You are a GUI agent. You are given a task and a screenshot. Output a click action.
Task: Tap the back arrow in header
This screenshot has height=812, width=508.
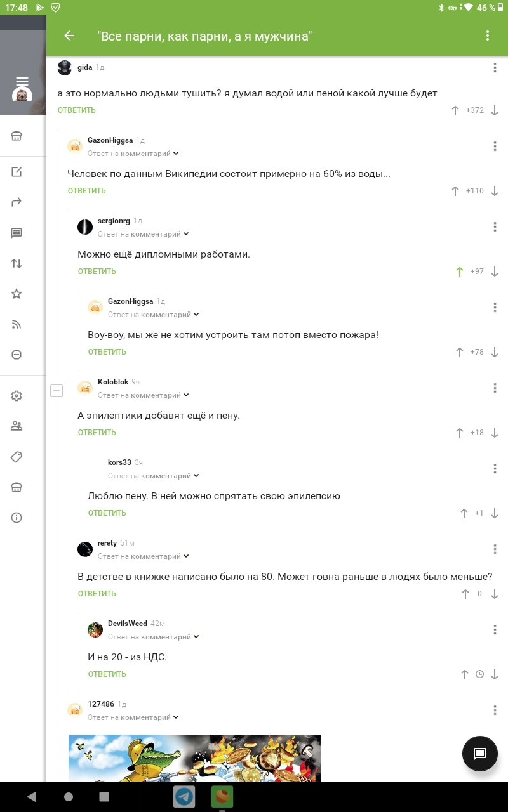tap(69, 36)
